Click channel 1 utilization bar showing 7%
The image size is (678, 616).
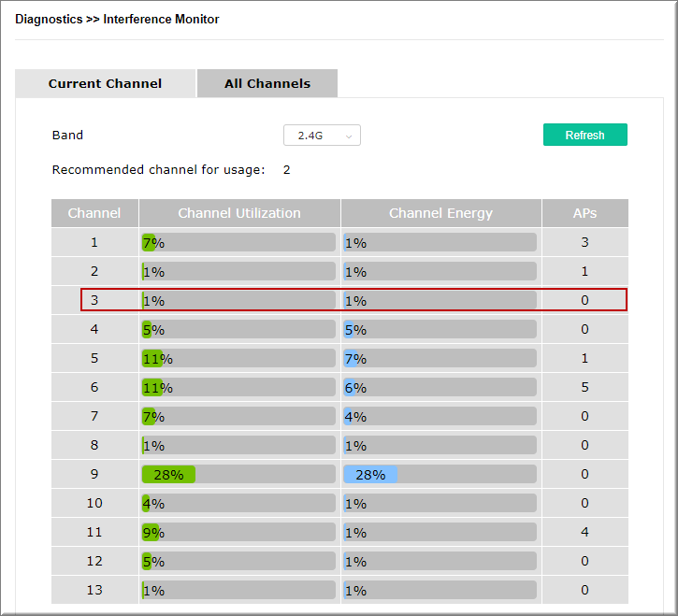pyautogui.click(x=238, y=242)
